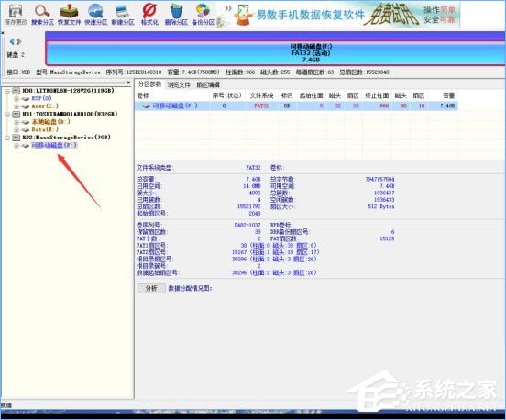
Task: Expand the Acer (C:) partition node
Action: click(16, 106)
